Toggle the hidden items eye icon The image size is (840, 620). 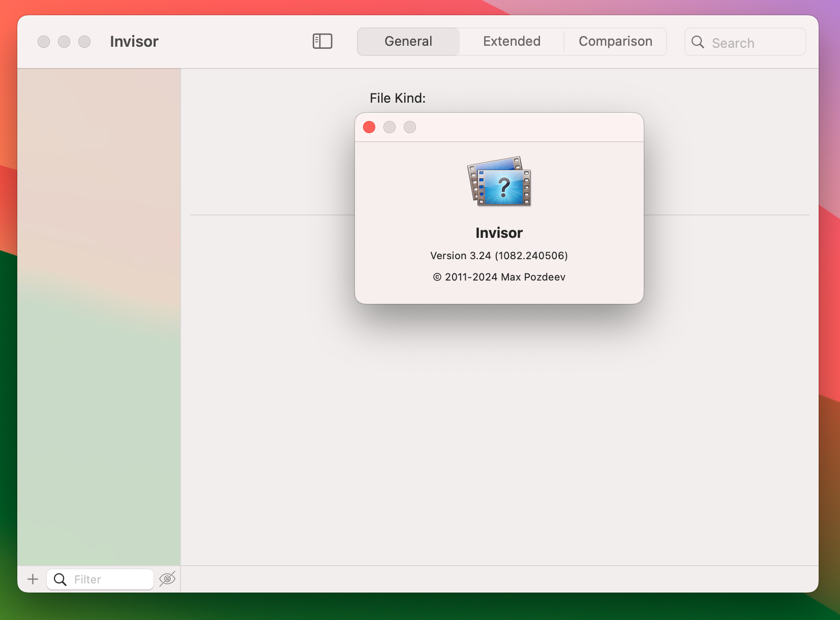tap(167, 579)
